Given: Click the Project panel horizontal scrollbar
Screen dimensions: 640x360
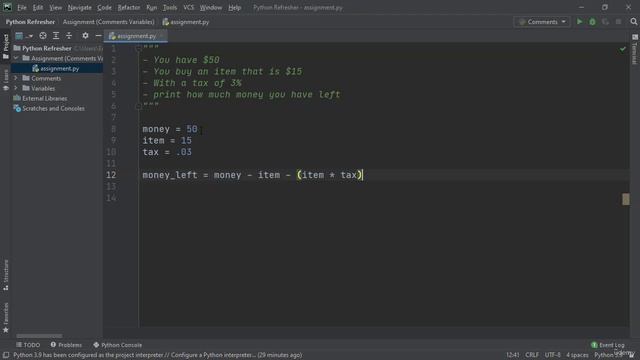Looking at the screenshot, I should [x=39, y=336].
